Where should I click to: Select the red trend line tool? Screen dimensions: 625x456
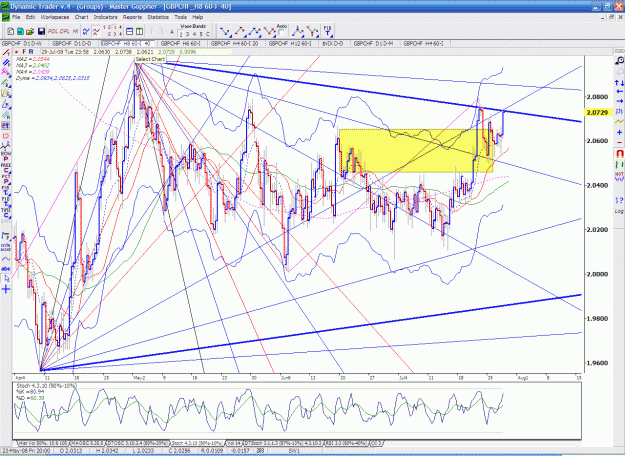pyautogui.click(x=6, y=53)
